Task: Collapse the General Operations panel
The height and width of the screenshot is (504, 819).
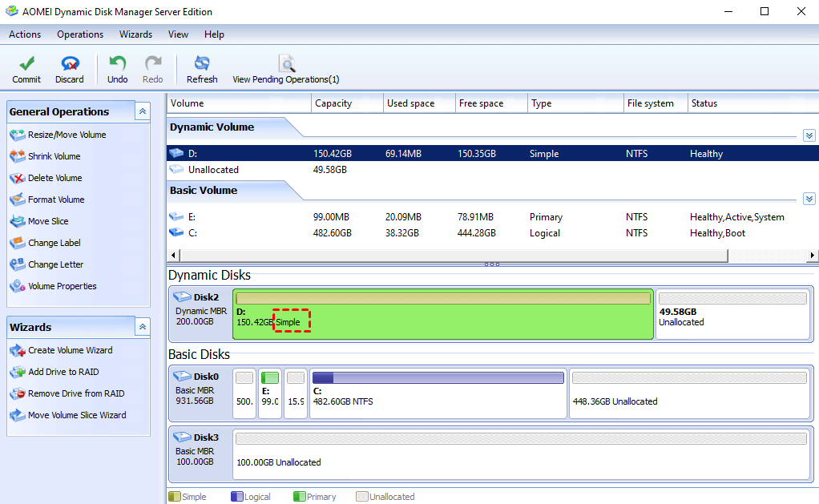Action: 142,111
